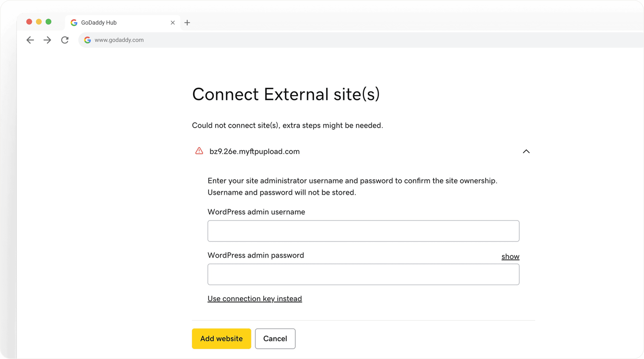Viewport: 644px width, 359px height.
Task: Click the WordPress admin username label
Action: pos(256,212)
